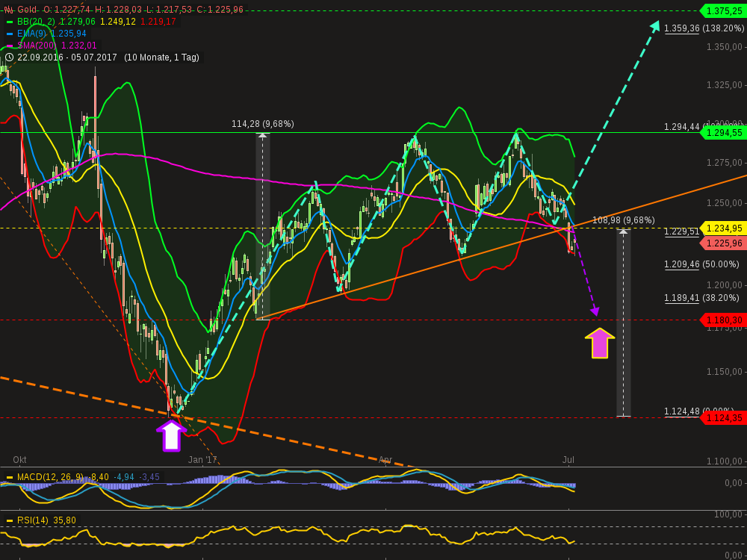Click the green 1.375,25 price tag

(724, 10)
